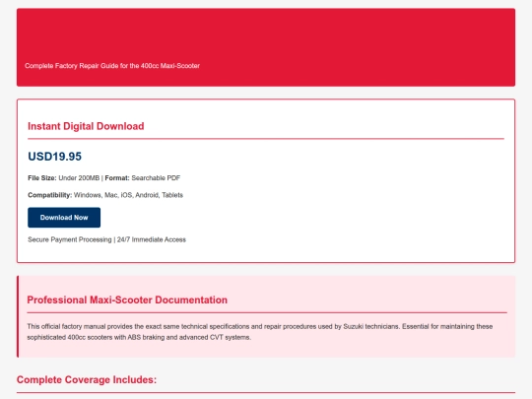Click the Secure Payment Processing note
Screen dimensions: 532x399
click(106, 239)
